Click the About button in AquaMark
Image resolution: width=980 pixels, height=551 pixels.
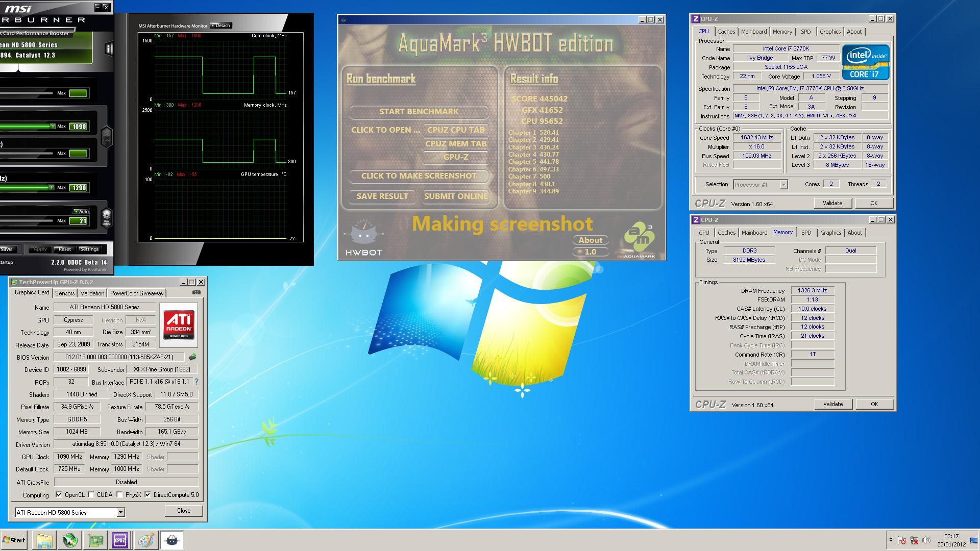(x=591, y=240)
